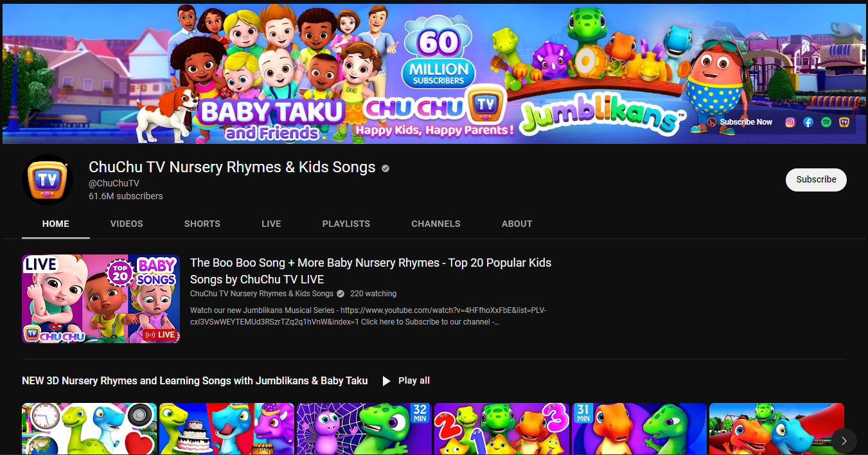Open NEW 3D Nursery Rhymes playlist heading
Viewport: 868px width, 455px height.
(x=195, y=381)
